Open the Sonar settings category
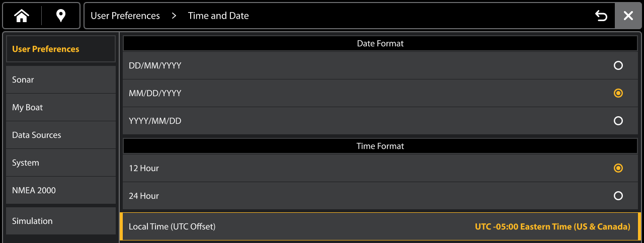 [x=61, y=79]
